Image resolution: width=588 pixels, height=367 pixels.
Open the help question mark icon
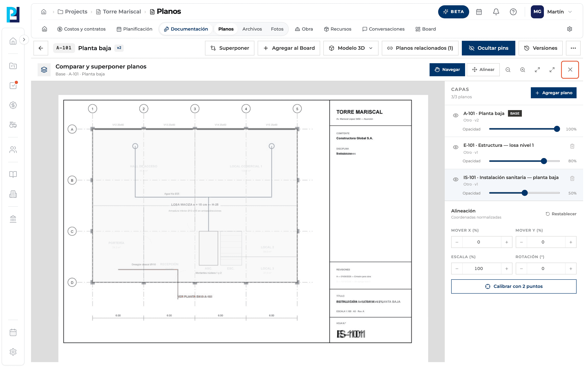tap(513, 12)
